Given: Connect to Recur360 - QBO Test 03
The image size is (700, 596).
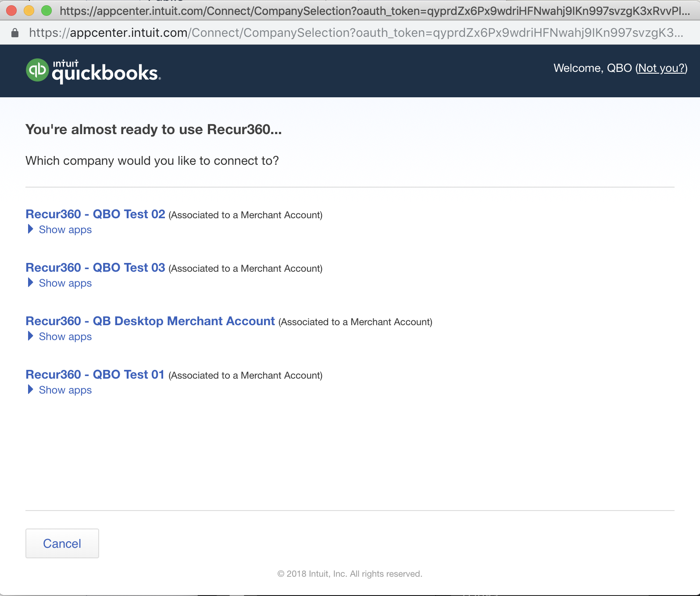Looking at the screenshot, I should click(x=95, y=268).
